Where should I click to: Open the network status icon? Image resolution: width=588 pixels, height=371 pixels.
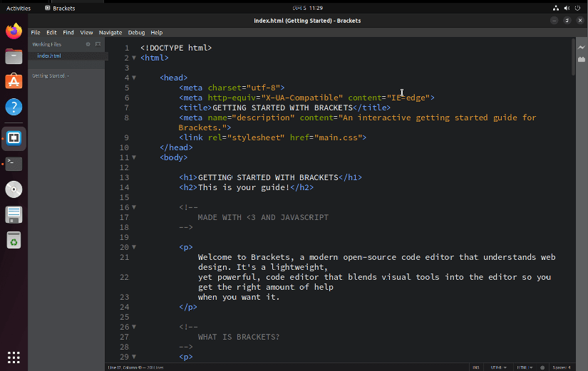[x=556, y=8]
